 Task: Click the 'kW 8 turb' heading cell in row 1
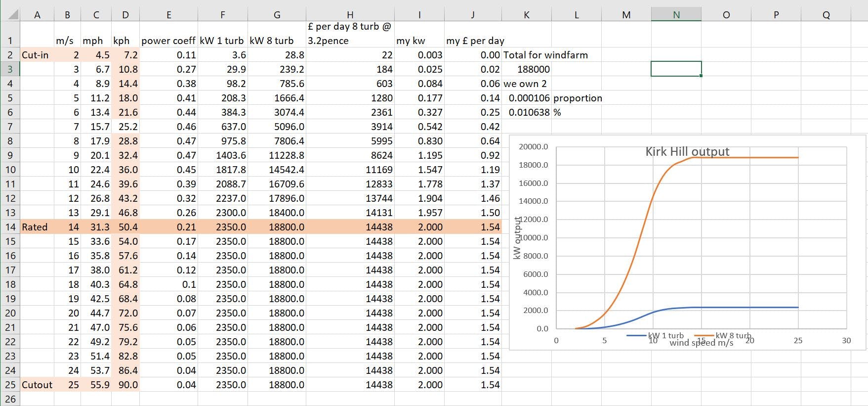point(277,34)
